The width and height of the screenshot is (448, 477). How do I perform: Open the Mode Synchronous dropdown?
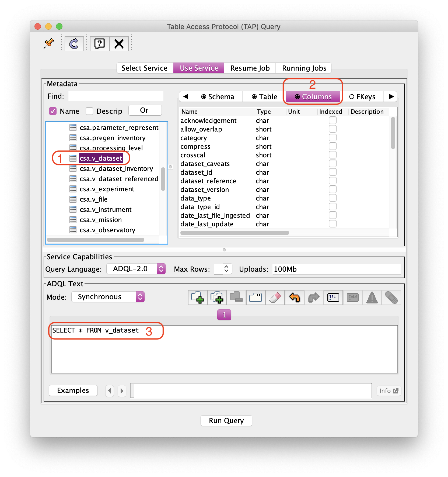tap(108, 297)
